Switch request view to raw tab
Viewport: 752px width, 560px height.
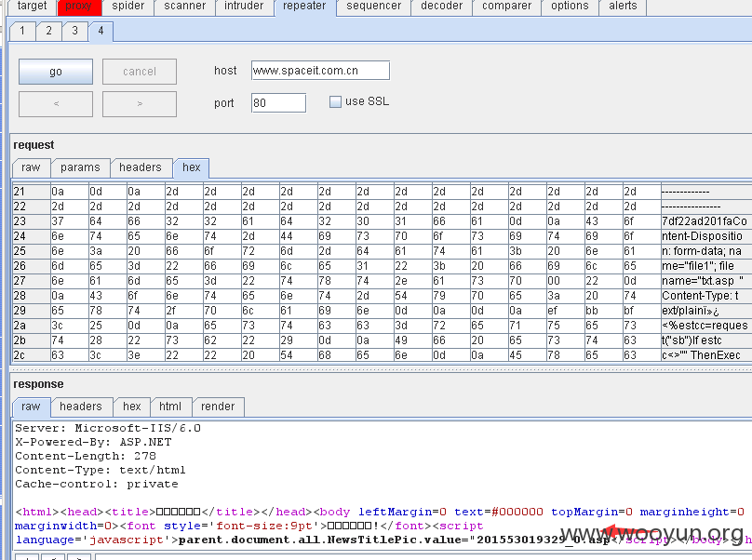coord(31,167)
